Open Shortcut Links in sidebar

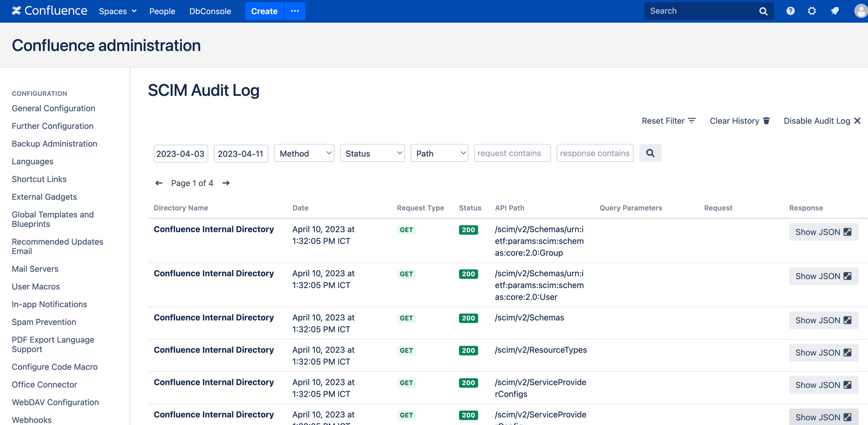39,179
